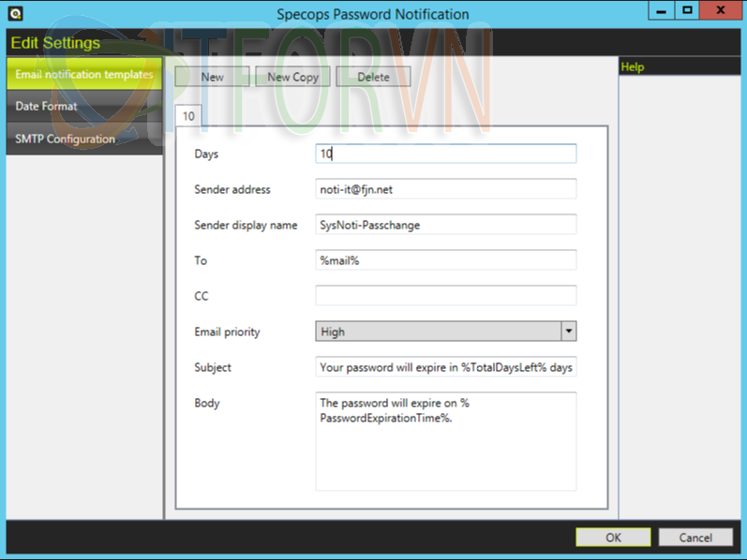Maximize the Specops Password Notification window
The image size is (747, 560).
pos(688,10)
